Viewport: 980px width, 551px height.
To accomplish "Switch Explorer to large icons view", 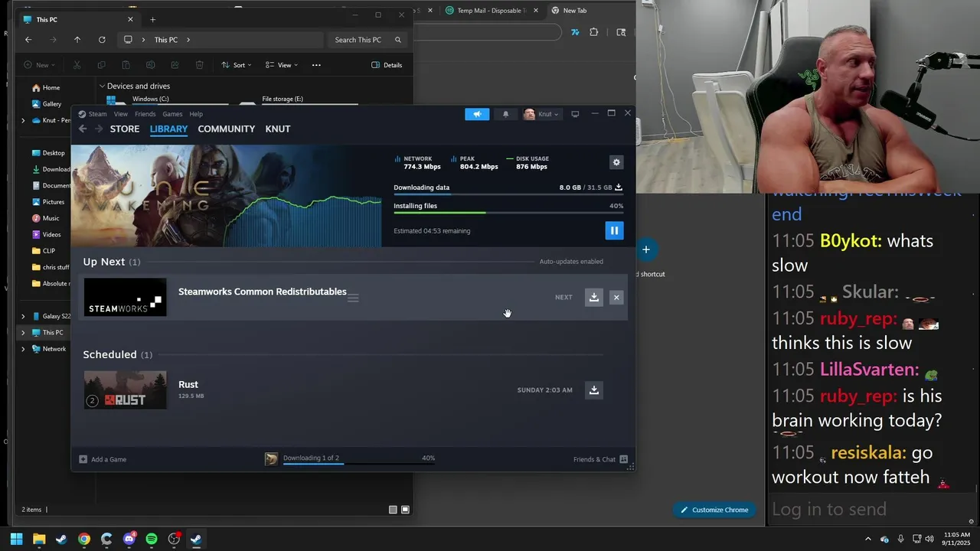I will [405, 510].
